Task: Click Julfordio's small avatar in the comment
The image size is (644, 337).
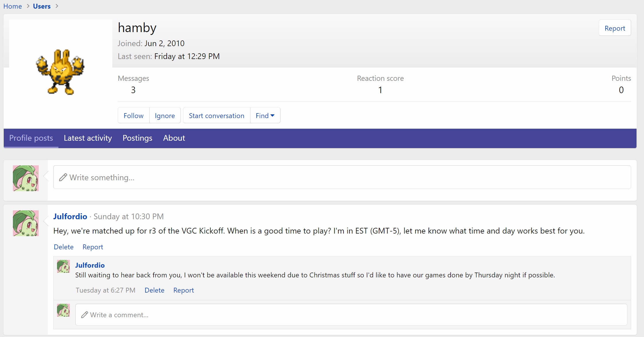Action: [63, 267]
